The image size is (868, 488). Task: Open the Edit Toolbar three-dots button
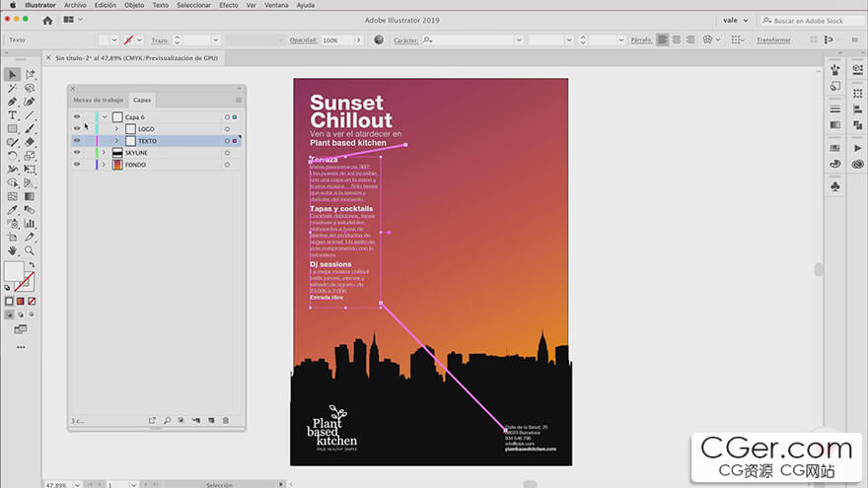coord(21,347)
